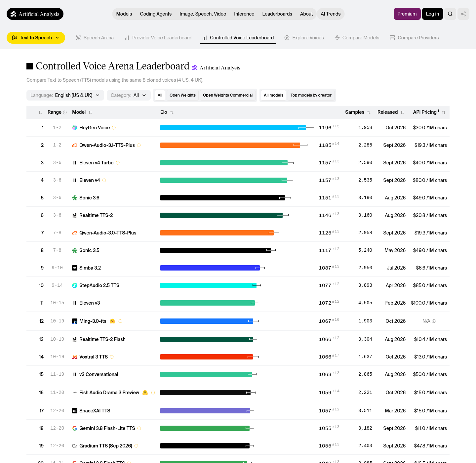Screen dimensions: 476x463
Task: Open Image, Speech, Video menu
Action: (x=203, y=14)
